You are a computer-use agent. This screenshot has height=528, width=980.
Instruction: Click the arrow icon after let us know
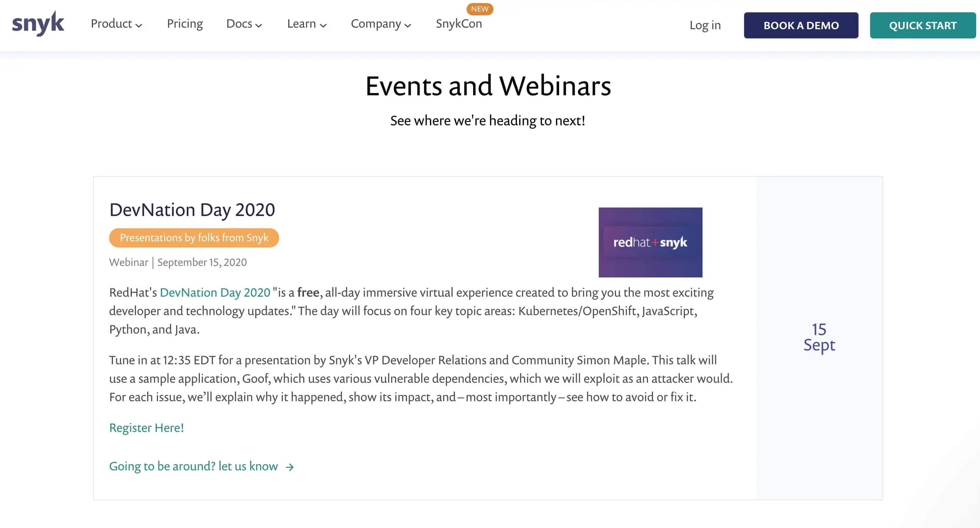point(290,467)
